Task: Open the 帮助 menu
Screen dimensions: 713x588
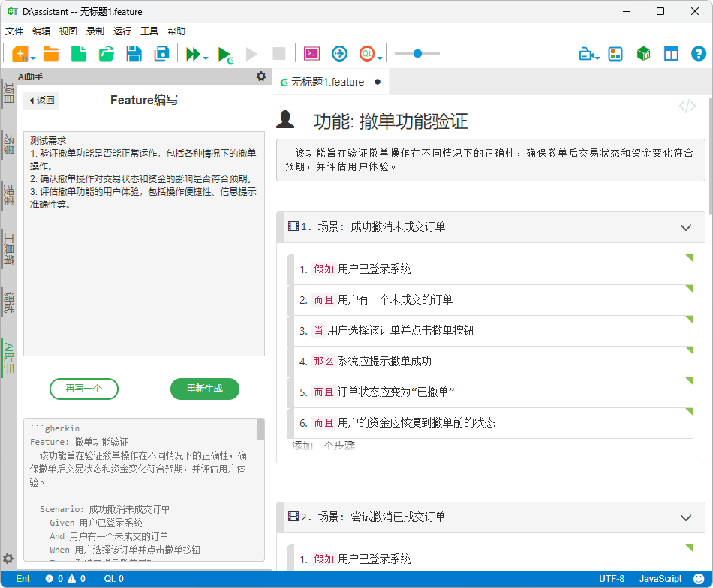Action: [x=176, y=31]
